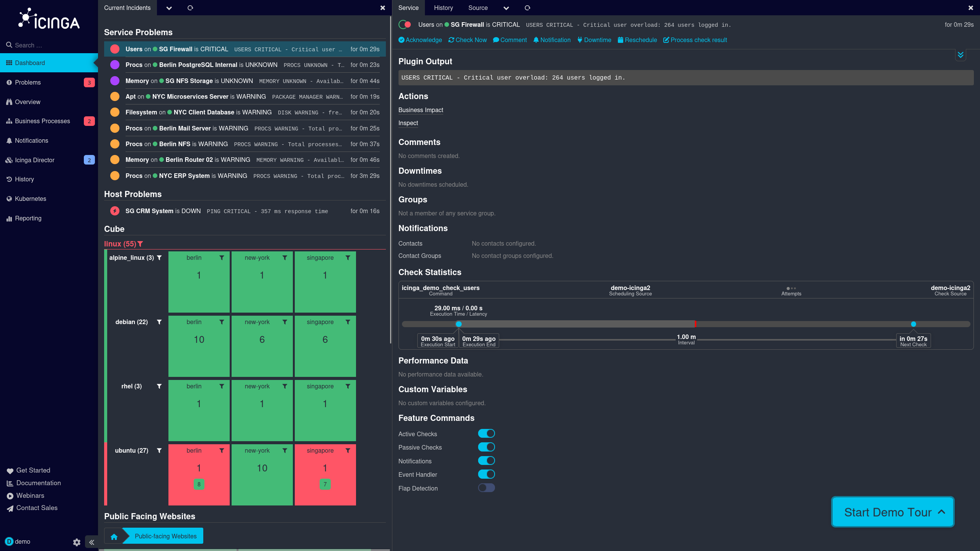
Task: Open the Business Impact link
Action: tap(421, 110)
